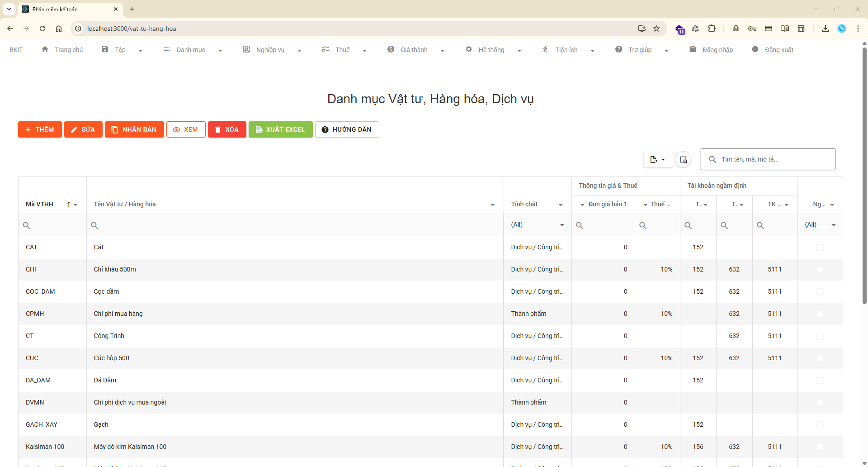Screen dimensions: 868x467
Task: Click the filter icon in Ng... column header
Action: point(832,204)
